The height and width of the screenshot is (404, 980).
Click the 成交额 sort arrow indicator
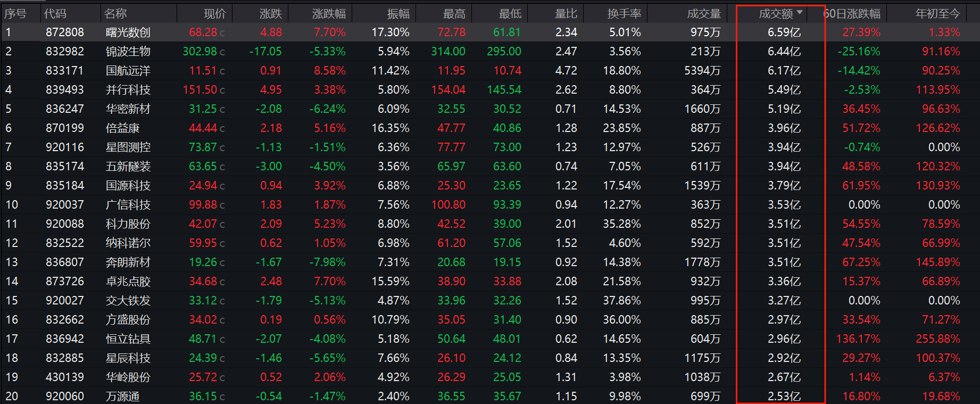tap(799, 12)
